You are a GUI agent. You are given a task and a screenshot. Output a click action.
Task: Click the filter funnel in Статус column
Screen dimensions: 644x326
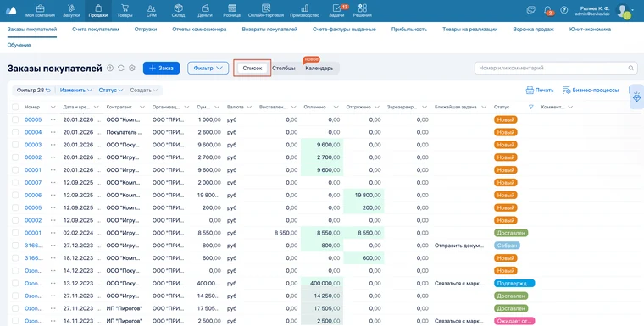click(530, 107)
